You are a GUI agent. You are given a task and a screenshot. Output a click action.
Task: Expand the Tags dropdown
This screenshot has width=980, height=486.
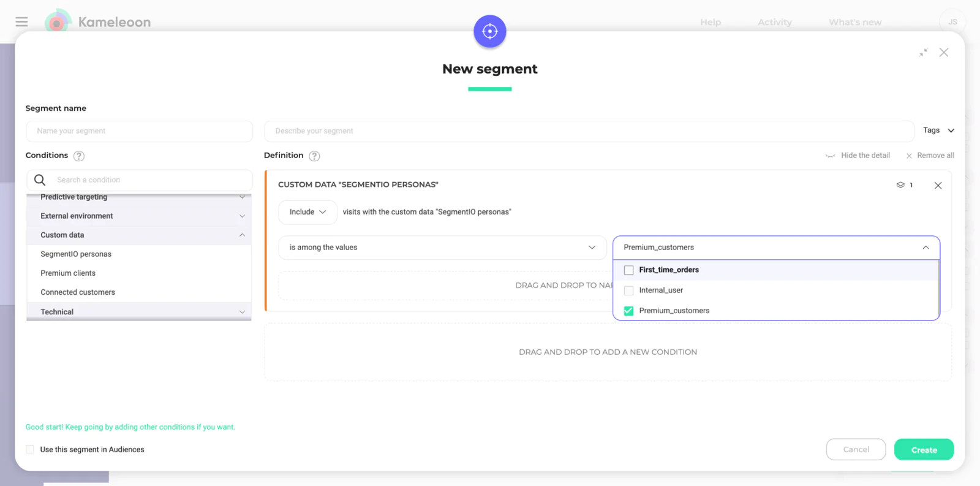tap(938, 131)
